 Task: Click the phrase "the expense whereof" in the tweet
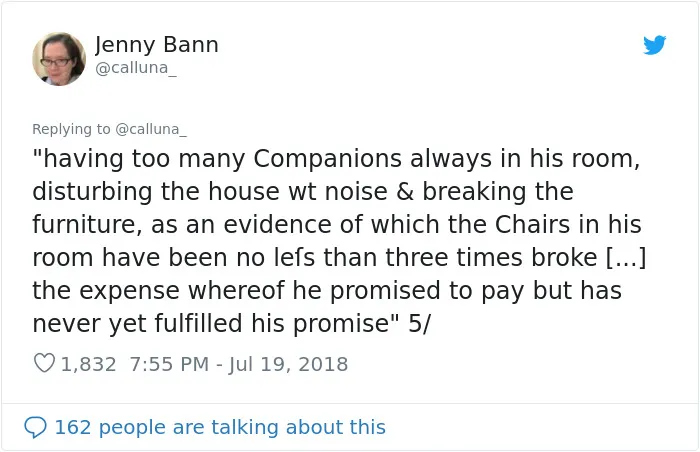[x=158, y=290]
